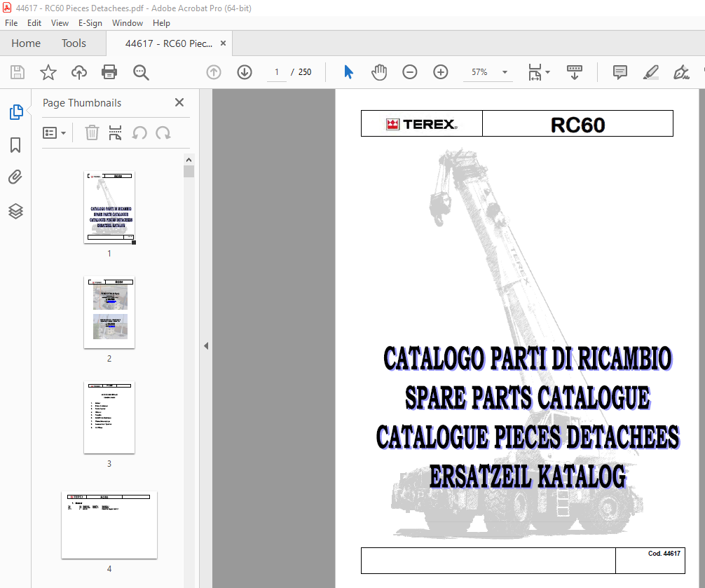Click the Print Pages icon in thumbnails toolbar
The image size is (705, 588).
pyautogui.click(x=115, y=133)
